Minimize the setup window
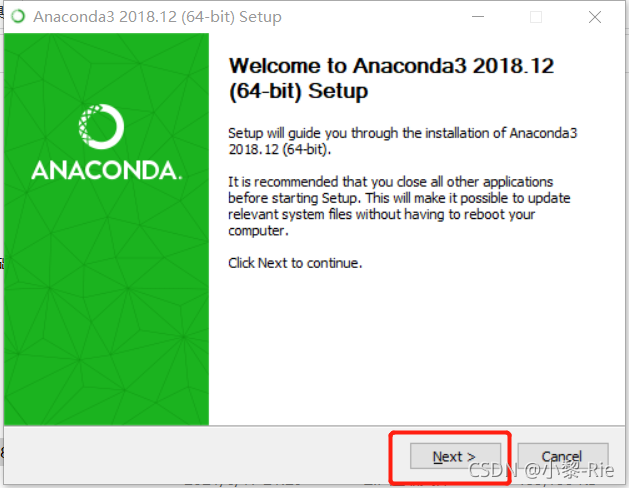 coord(478,17)
